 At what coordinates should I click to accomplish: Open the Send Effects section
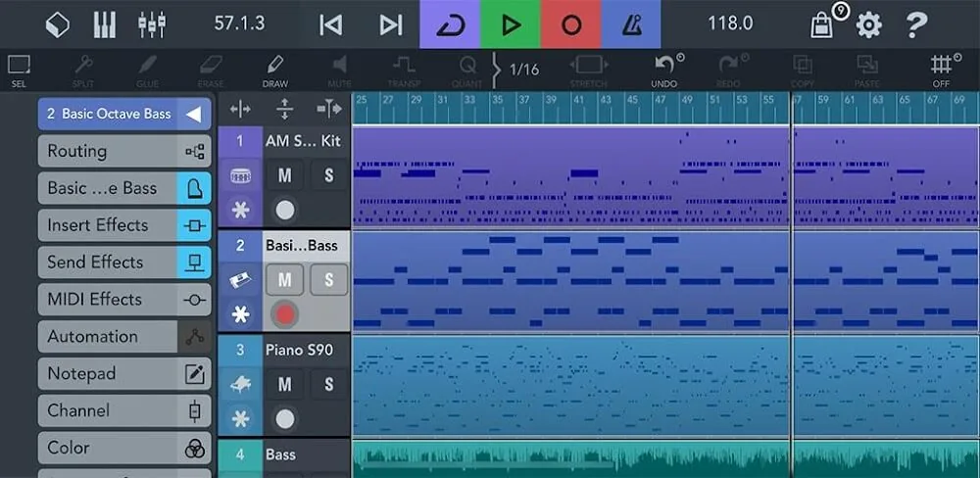coord(124,263)
